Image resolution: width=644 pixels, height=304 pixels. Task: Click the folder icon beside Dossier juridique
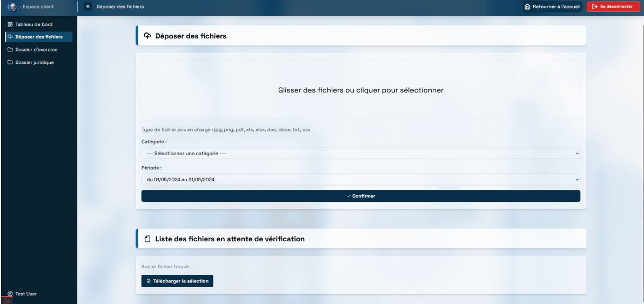(x=10, y=62)
